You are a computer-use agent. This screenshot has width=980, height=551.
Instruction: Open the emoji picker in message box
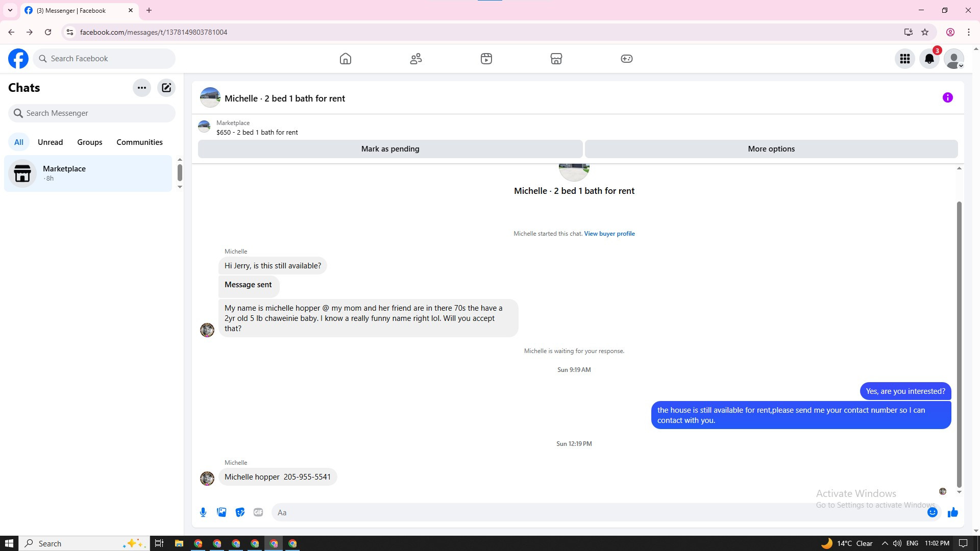[x=932, y=512]
